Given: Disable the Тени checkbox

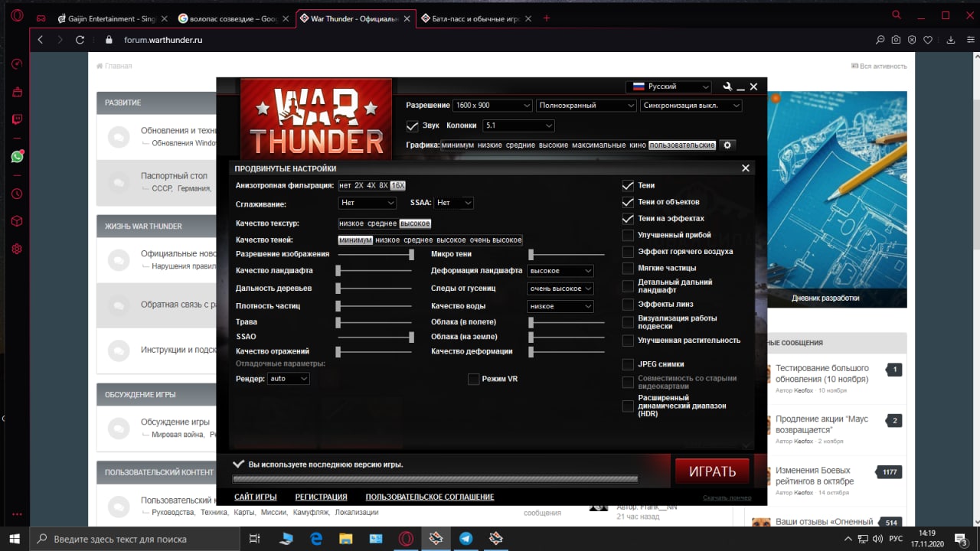Looking at the screenshot, I should 628,185.
